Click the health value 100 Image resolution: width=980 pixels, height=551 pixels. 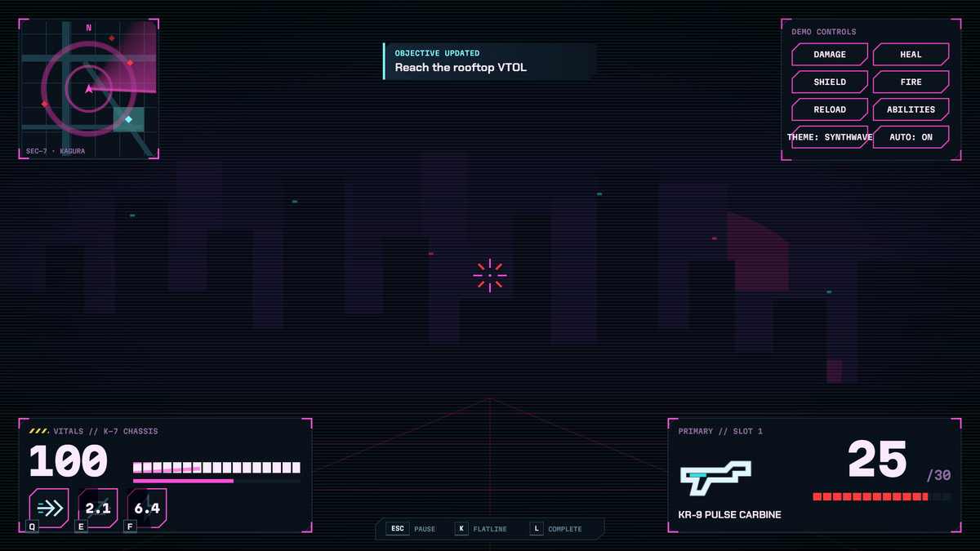tap(69, 461)
